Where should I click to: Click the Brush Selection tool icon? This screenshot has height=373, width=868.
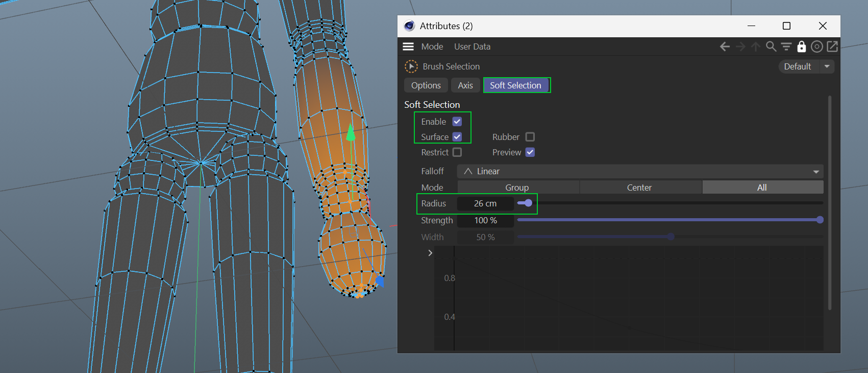[x=411, y=66]
